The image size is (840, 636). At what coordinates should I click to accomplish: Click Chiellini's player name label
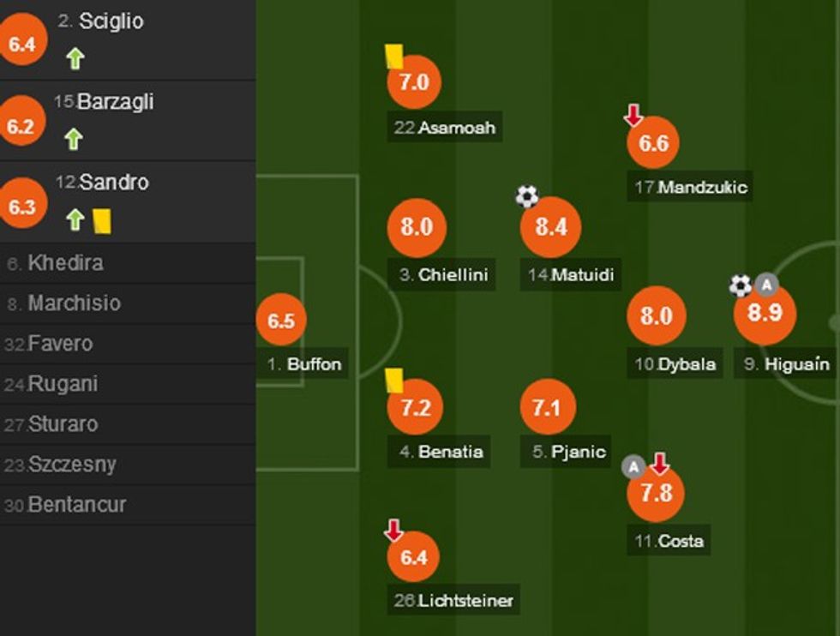coord(441,275)
